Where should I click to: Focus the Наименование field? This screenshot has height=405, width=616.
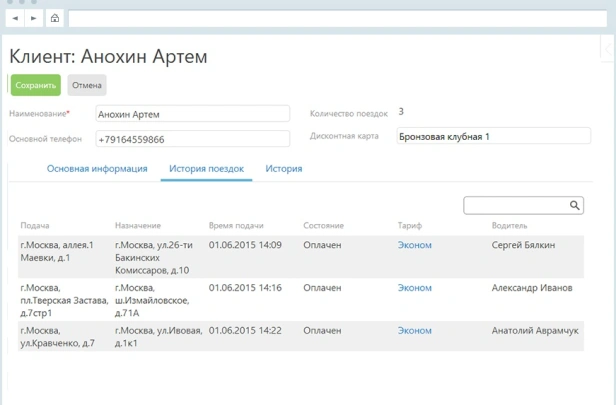coord(192,114)
